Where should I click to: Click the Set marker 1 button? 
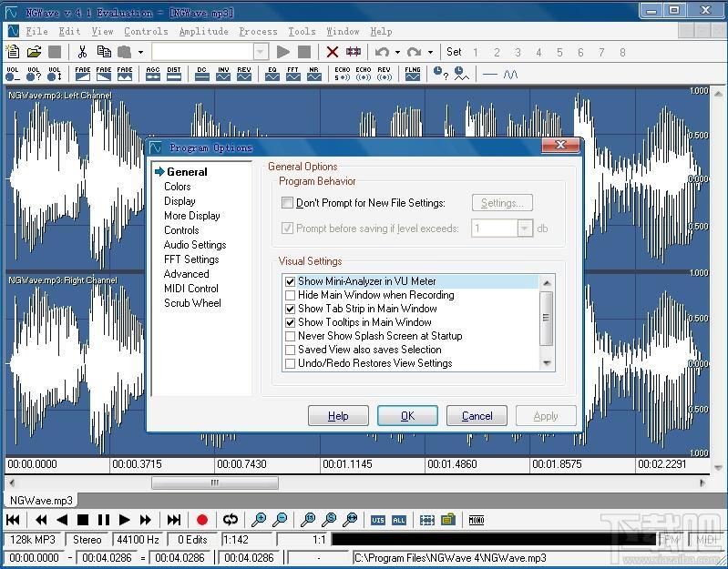click(475, 53)
